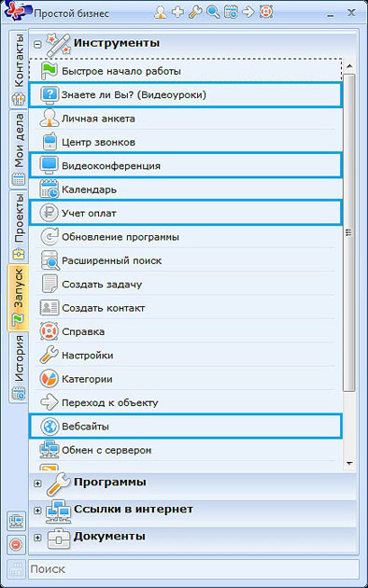Expand the Документы section

37,538
